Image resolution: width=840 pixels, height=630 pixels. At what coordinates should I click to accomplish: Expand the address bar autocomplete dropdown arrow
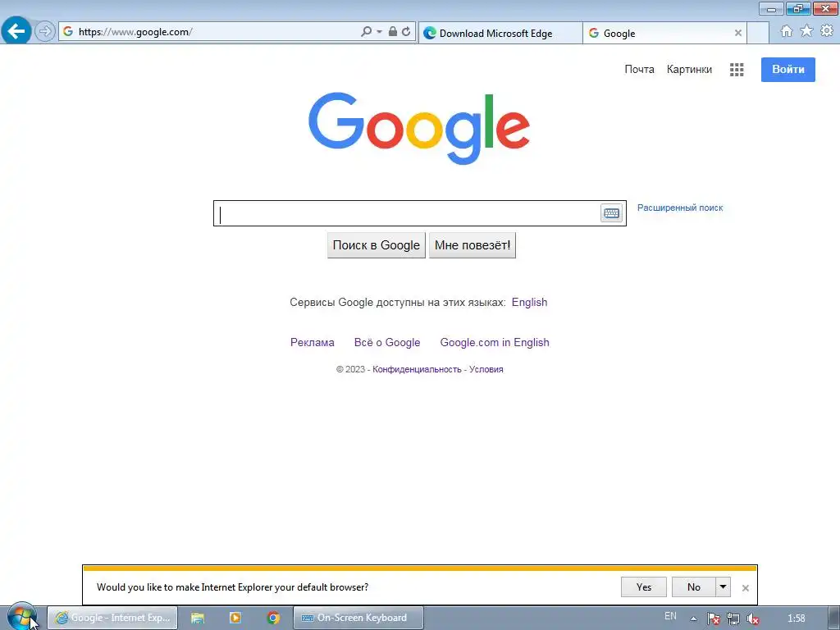point(379,32)
